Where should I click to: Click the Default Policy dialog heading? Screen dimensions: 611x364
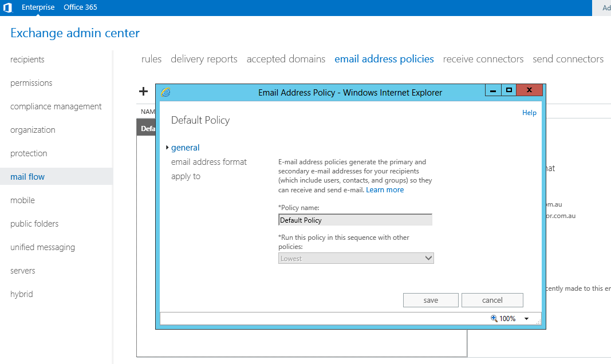pos(200,120)
